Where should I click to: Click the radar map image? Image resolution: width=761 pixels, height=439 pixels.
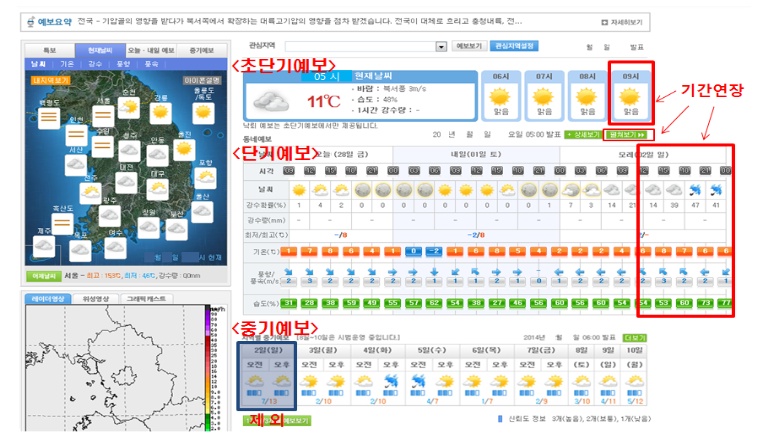click(x=110, y=370)
